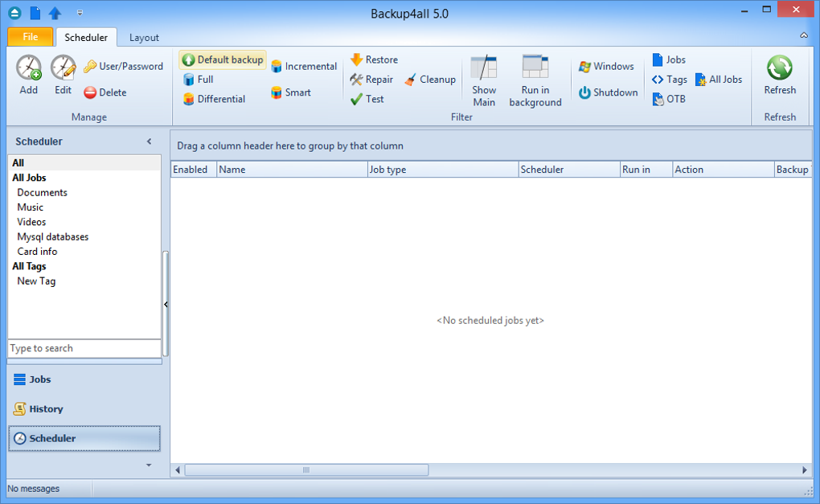Toggle the Default backup filter
Screen dimensions: 820x504
pyautogui.click(x=223, y=59)
